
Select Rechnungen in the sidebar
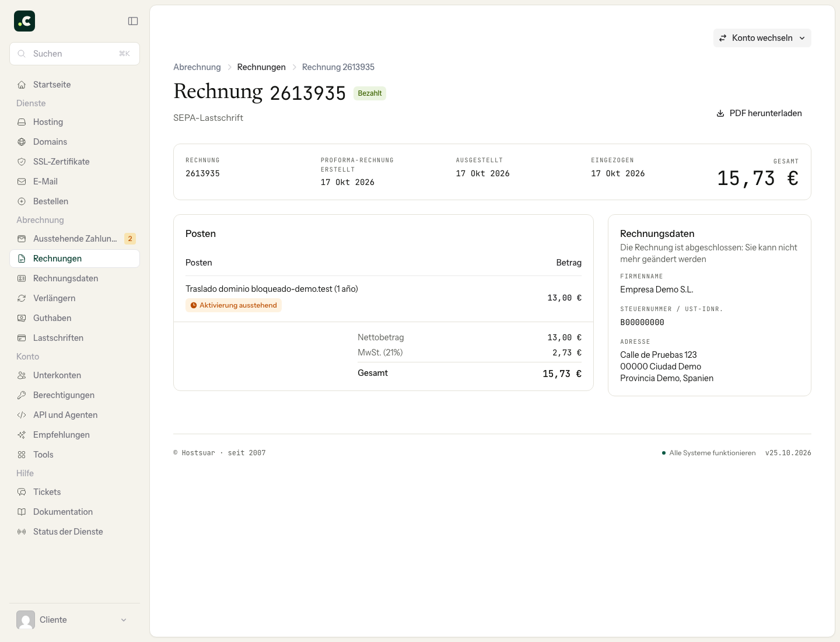[x=75, y=259]
